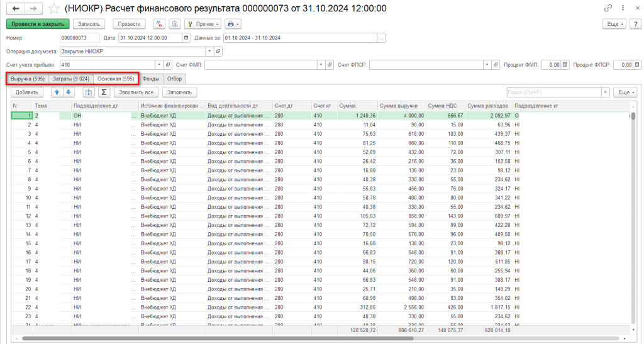Open Еще menu above the table
Image resolution: width=644 pixels, height=344 pixels.
point(624,92)
